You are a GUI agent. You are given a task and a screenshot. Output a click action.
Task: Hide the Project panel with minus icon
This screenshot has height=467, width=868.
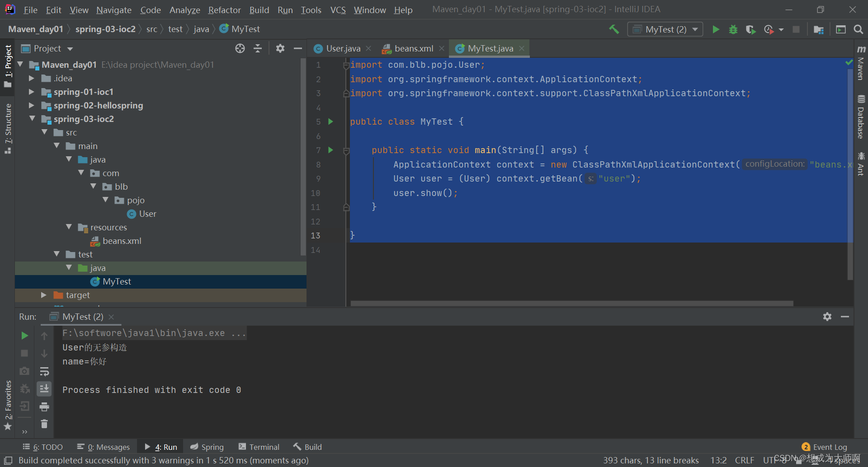[x=297, y=48]
